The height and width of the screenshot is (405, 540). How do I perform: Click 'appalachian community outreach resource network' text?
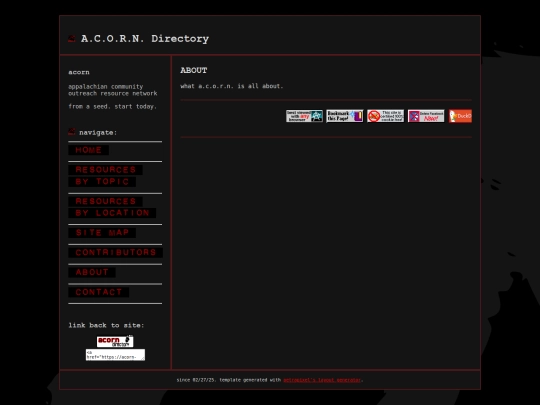pos(113,90)
